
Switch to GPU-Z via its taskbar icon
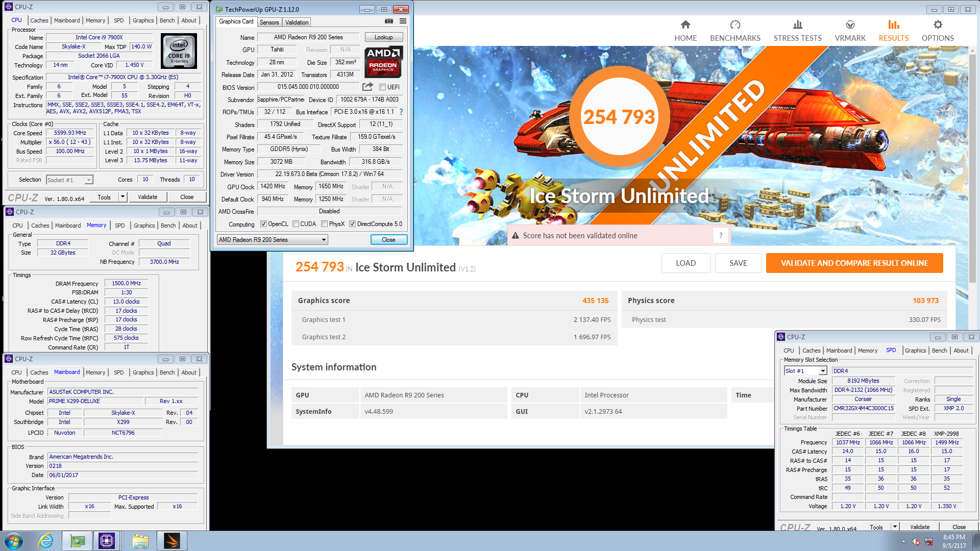tap(77, 541)
